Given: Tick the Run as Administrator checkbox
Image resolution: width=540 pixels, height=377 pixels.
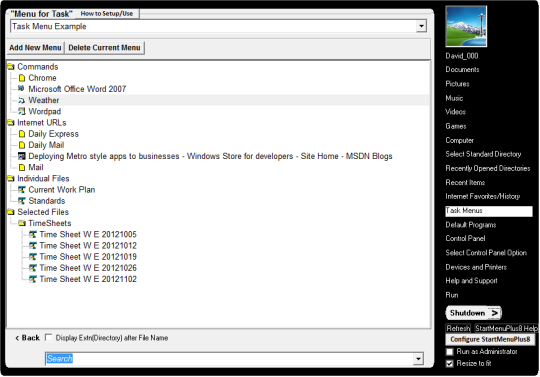Looking at the screenshot, I should pos(449,352).
